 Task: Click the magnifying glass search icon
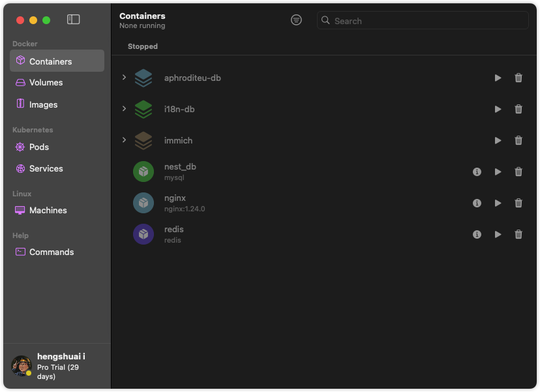tap(325, 20)
